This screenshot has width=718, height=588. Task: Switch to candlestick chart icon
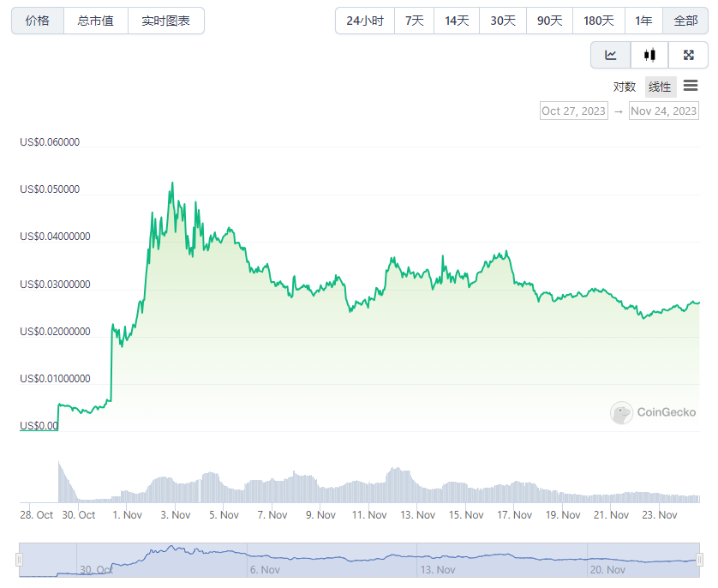(x=649, y=55)
